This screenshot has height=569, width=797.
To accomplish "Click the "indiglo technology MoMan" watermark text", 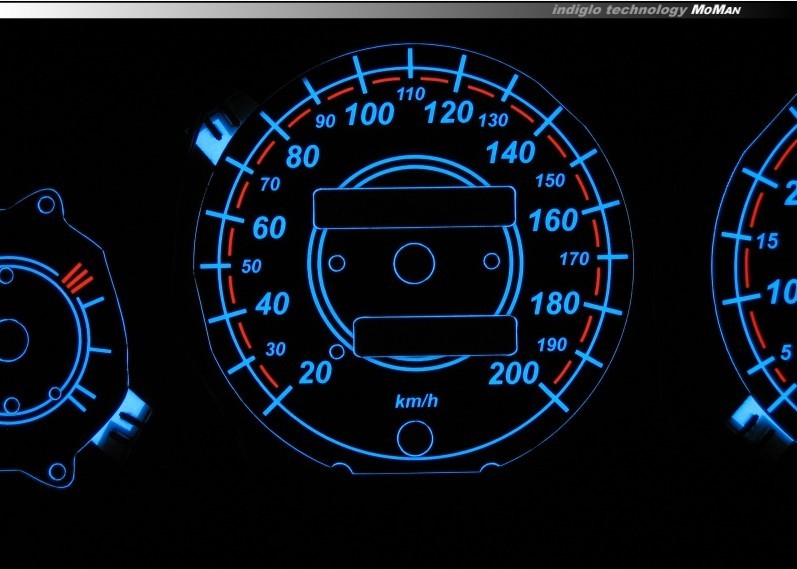I will (x=667, y=9).
